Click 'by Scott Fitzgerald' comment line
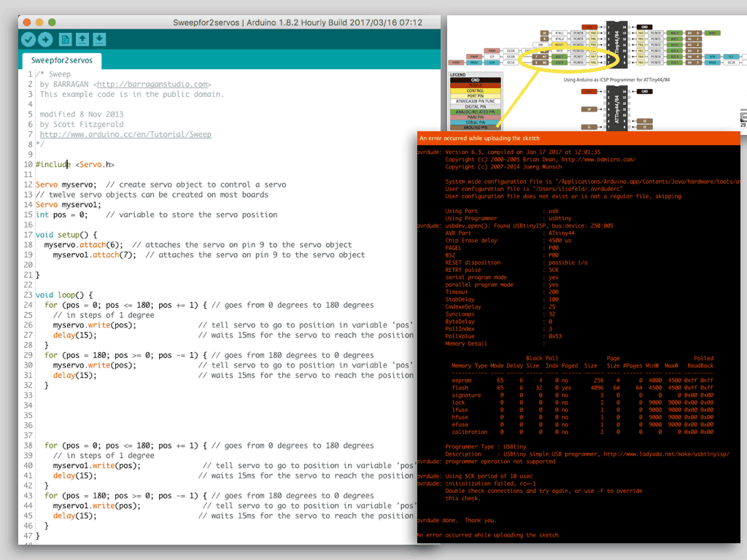This screenshot has width=747, height=560. coord(82,124)
